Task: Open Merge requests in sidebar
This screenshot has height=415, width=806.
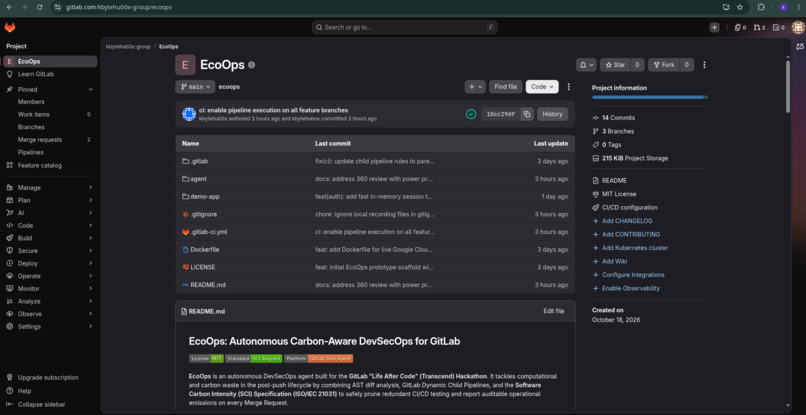Action: point(49,140)
